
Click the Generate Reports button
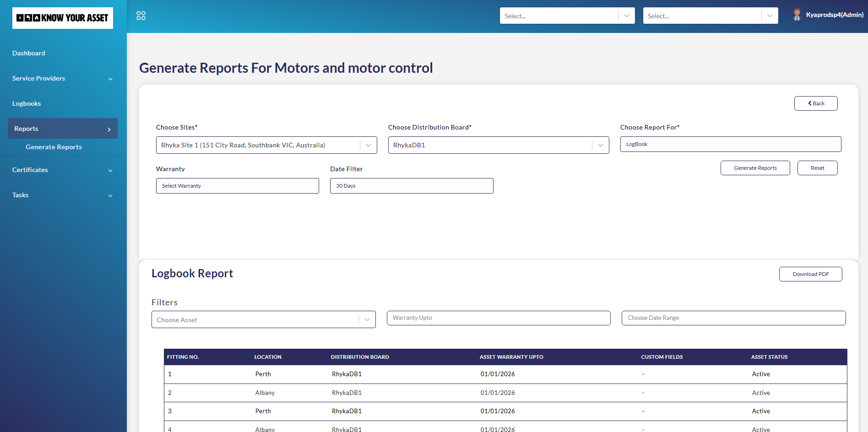(x=755, y=168)
